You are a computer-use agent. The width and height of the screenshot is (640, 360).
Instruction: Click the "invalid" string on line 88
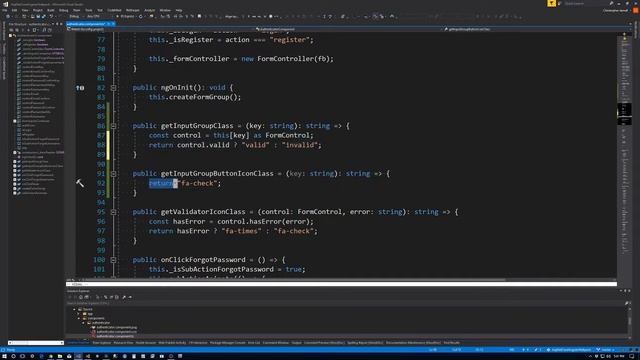[300, 145]
